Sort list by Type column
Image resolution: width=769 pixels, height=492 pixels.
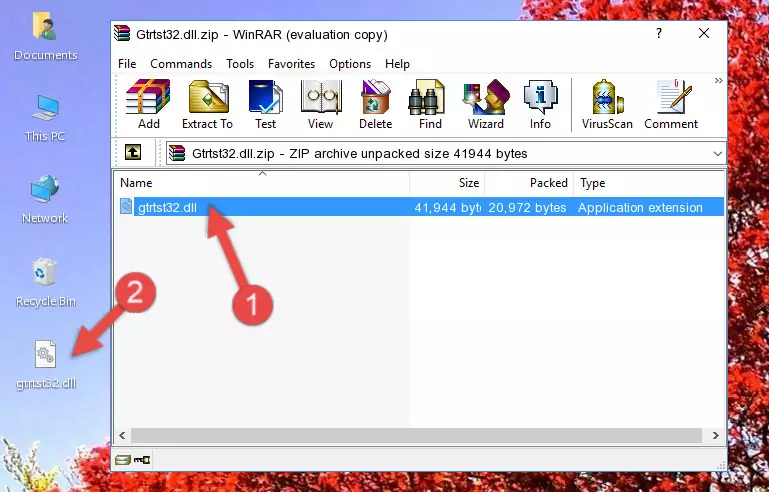click(x=648, y=183)
